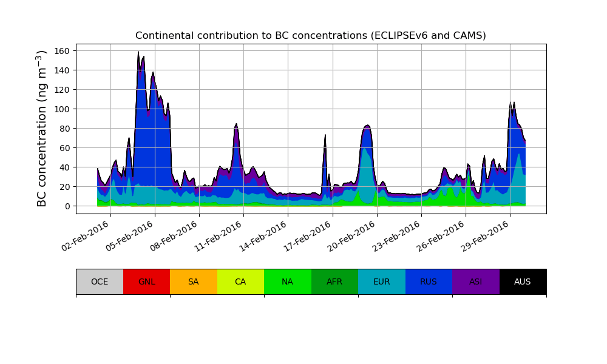Click the OCE gray legend swatch
The width and height of the screenshot is (607, 364).
(x=100, y=281)
